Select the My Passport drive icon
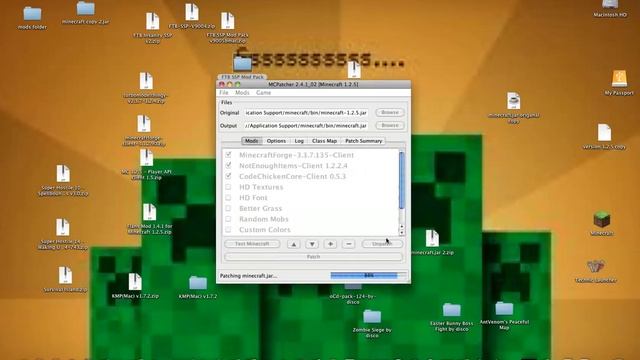Screen dimensions: 640x360 coord(619,78)
